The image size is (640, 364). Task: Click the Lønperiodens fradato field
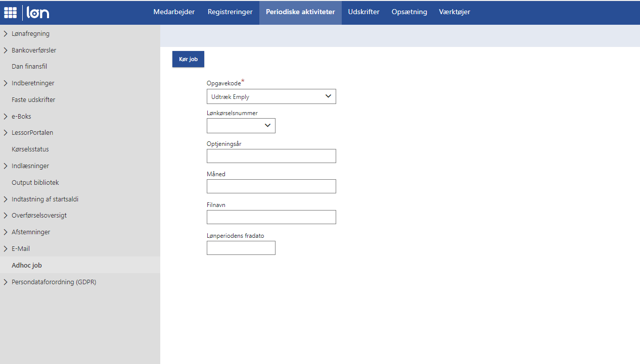pos(241,248)
